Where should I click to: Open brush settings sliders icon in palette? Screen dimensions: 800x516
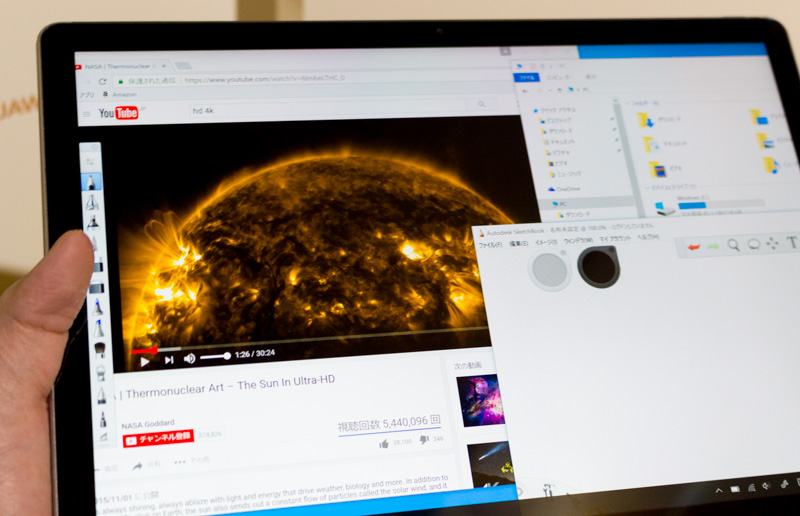pos(90,162)
